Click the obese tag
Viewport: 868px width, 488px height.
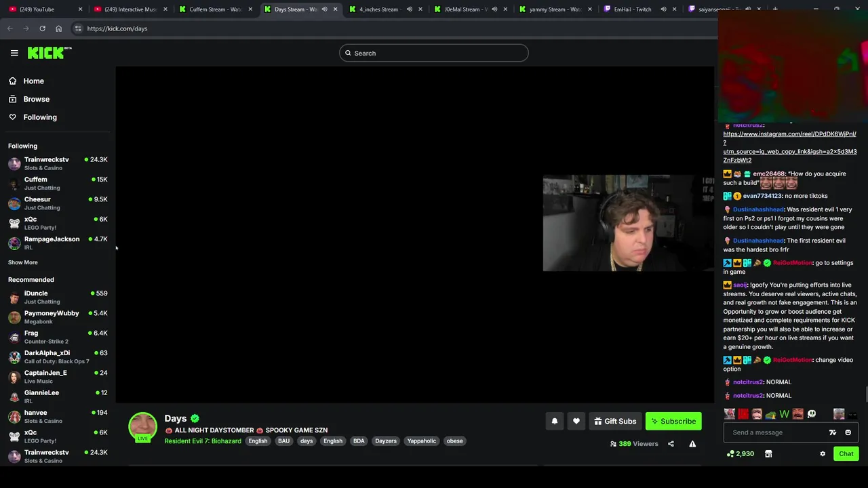coord(454,441)
